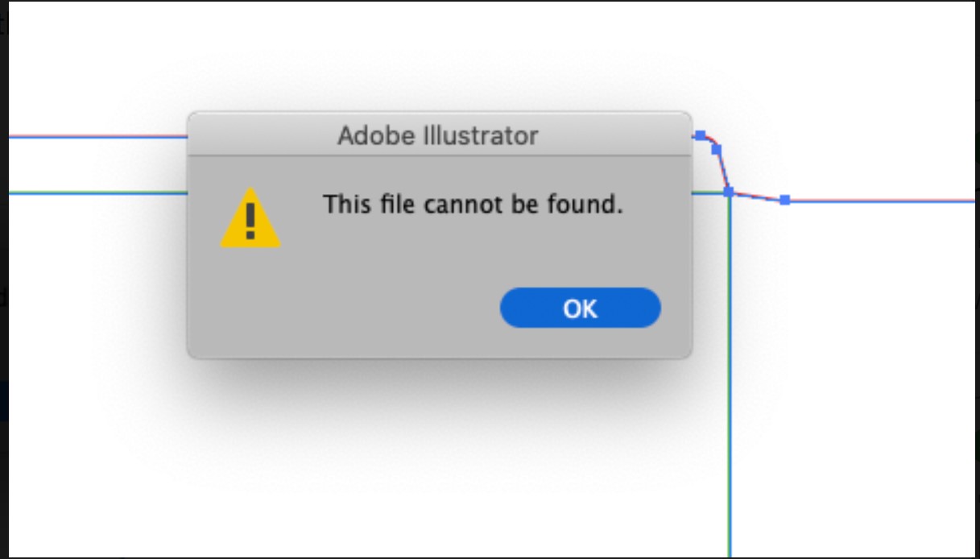The image size is (980, 559).
Task: Click the red path line left of the dialog
Action: point(97,137)
